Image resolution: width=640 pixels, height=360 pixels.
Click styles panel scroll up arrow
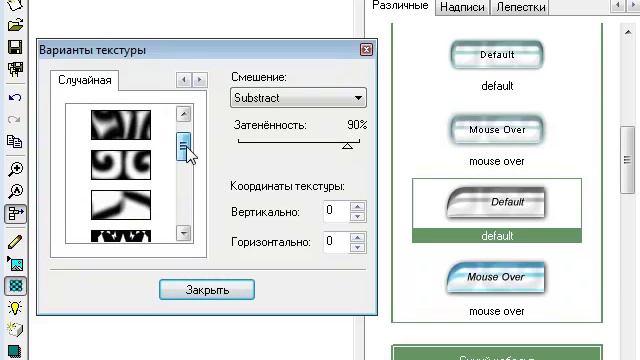(628, 32)
